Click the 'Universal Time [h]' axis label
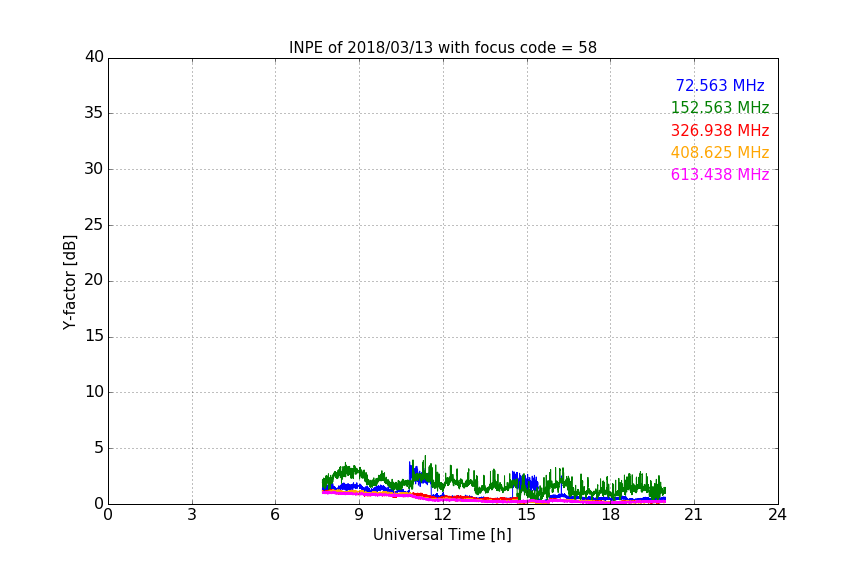This screenshot has width=864, height=576. coord(442,535)
